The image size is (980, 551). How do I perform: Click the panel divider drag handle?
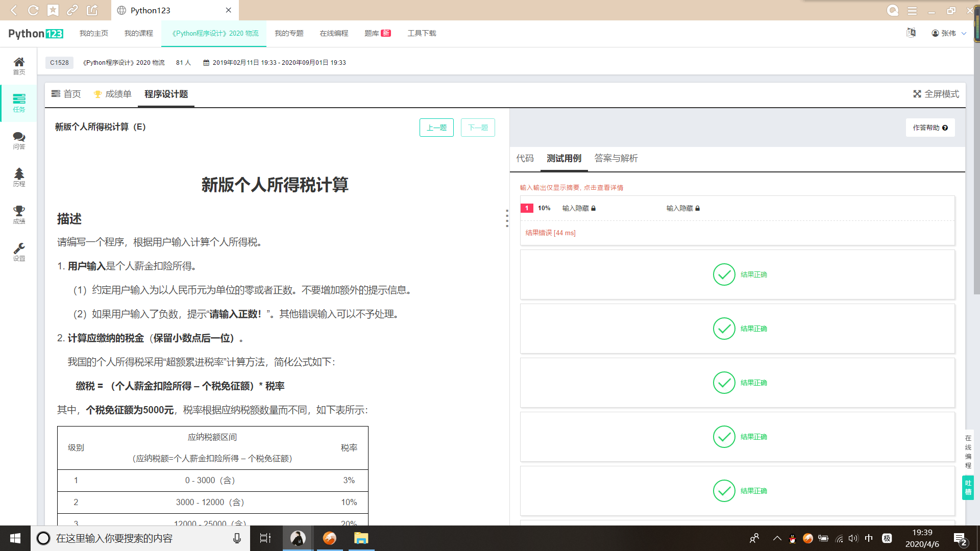507,218
